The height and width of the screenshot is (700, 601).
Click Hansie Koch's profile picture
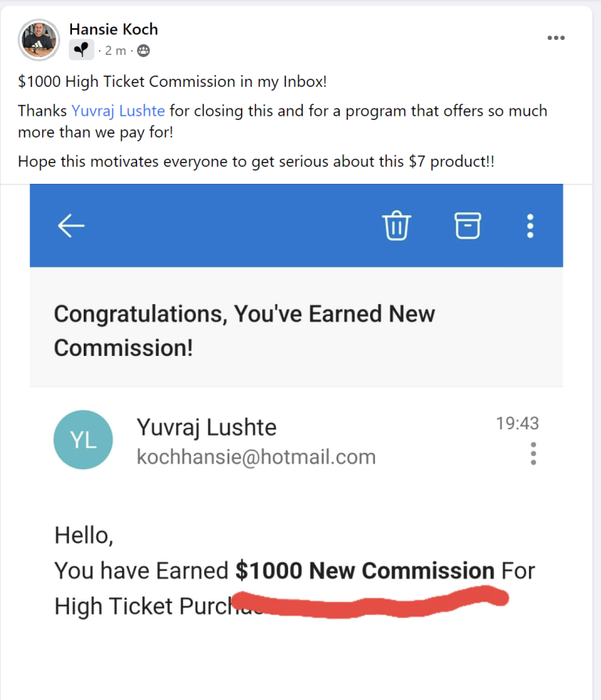coord(38,41)
